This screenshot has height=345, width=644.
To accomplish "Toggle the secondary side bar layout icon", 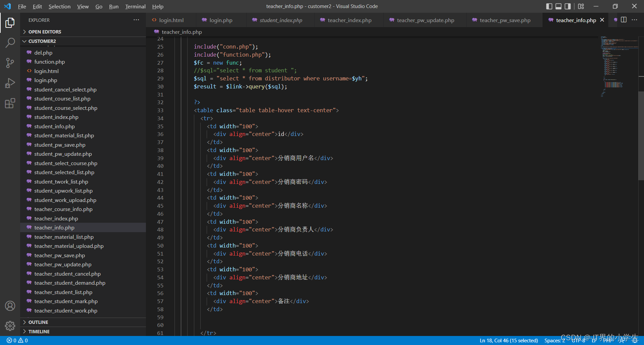I will (568, 6).
